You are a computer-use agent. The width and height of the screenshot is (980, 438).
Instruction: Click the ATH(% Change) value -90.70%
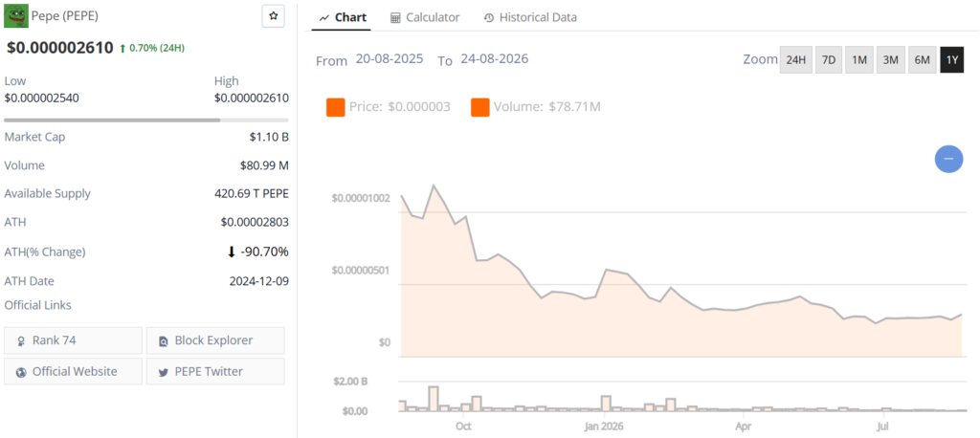point(265,252)
